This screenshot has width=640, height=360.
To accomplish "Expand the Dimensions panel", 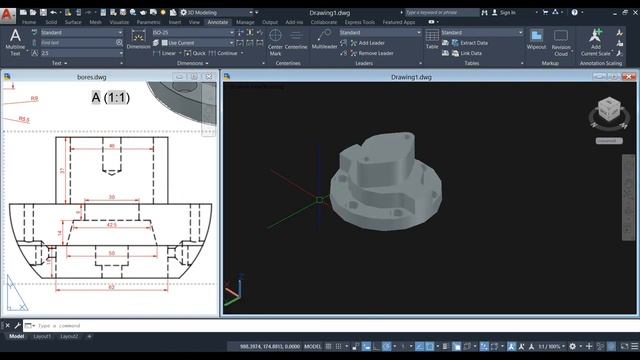I will click(193, 63).
